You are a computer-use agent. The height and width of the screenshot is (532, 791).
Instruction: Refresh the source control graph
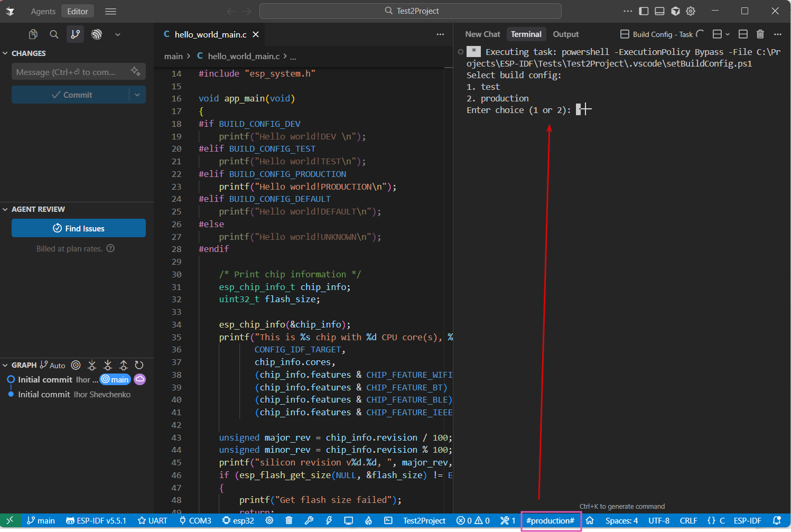(139, 365)
